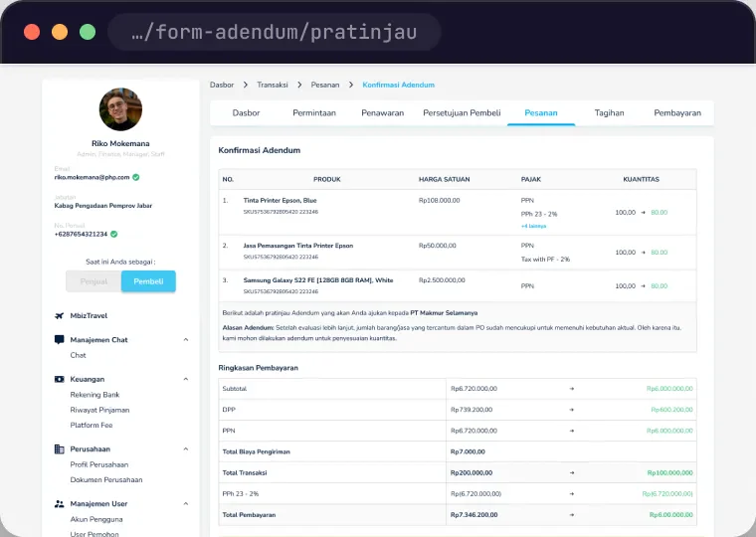Open the Tagihan tab
The image size is (756, 537).
coord(610,112)
